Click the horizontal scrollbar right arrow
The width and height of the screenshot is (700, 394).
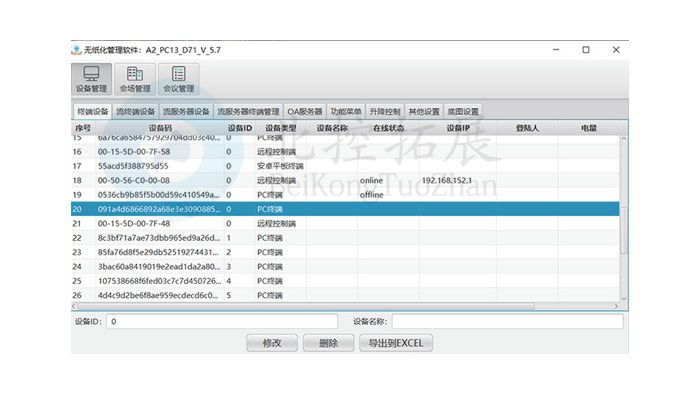[x=616, y=306]
